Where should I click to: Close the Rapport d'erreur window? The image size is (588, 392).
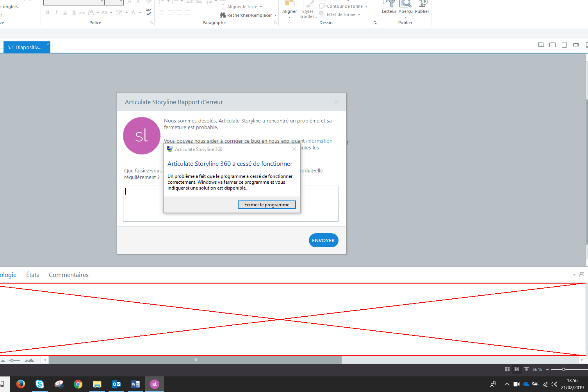[337, 102]
